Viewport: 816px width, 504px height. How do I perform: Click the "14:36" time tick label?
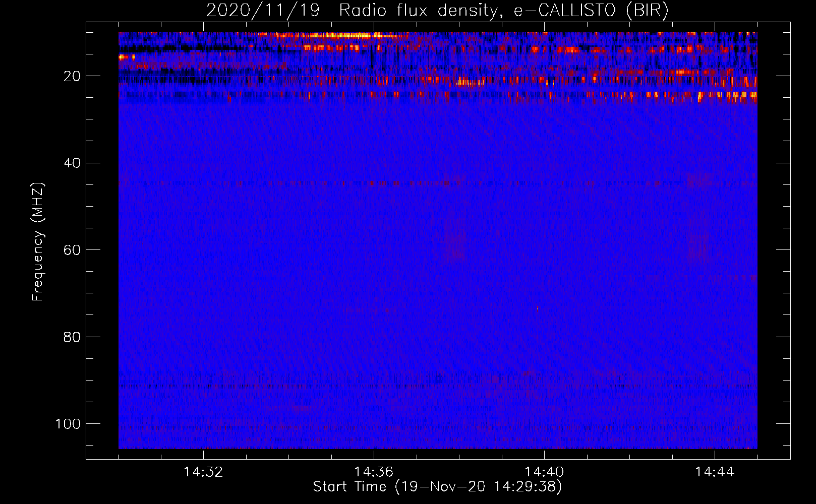click(374, 472)
